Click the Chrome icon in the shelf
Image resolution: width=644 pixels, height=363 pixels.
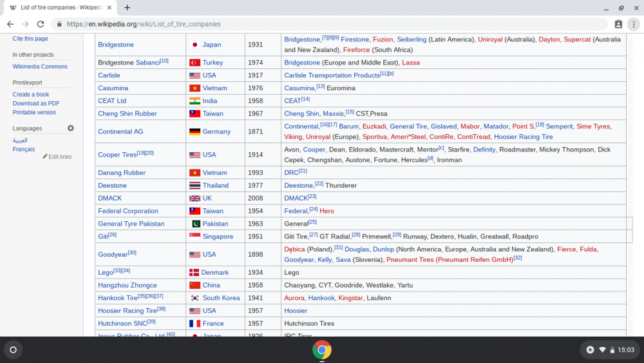322,350
